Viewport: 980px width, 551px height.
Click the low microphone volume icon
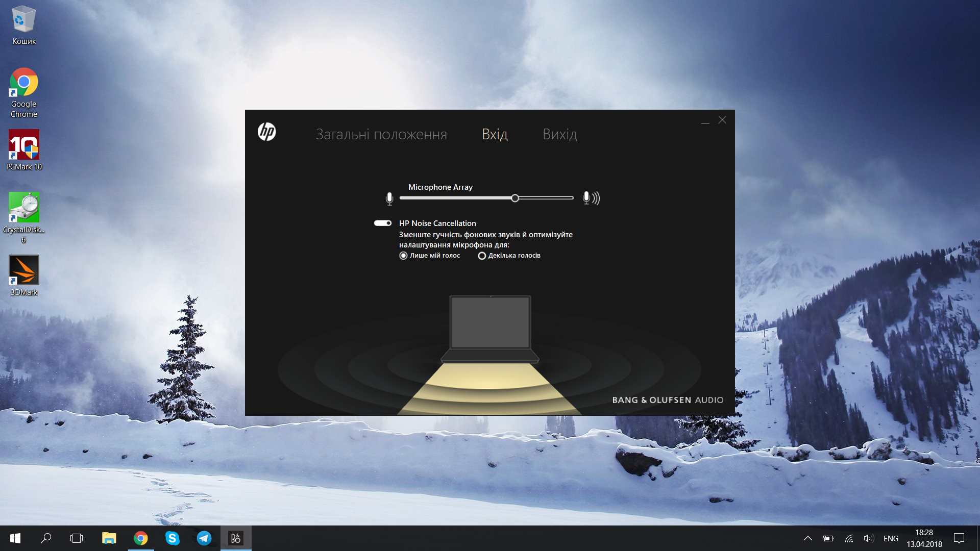tap(389, 198)
